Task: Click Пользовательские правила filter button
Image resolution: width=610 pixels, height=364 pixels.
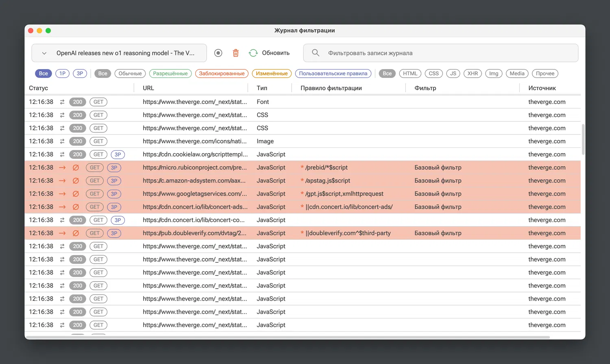Action: coord(333,74)
